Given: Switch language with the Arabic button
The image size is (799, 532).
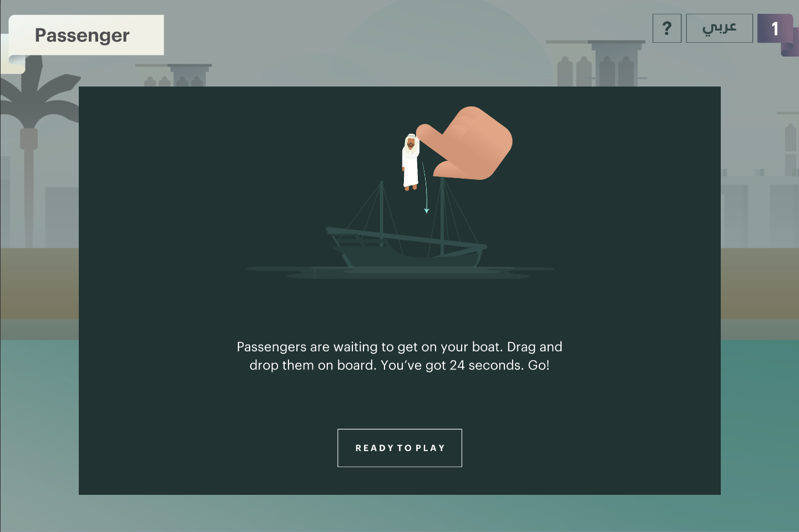Looking at the screenshot, I should tap(720, 28).
